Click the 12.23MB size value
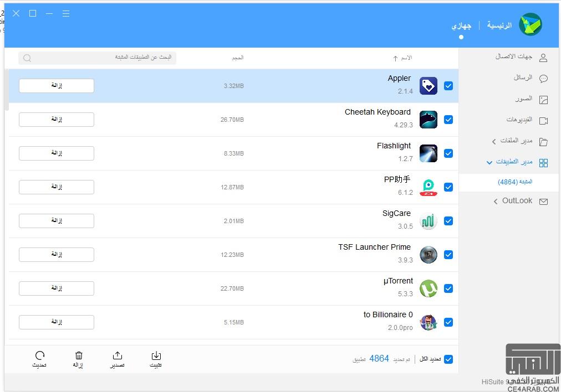The image size is (561, 392). [232, 255]
